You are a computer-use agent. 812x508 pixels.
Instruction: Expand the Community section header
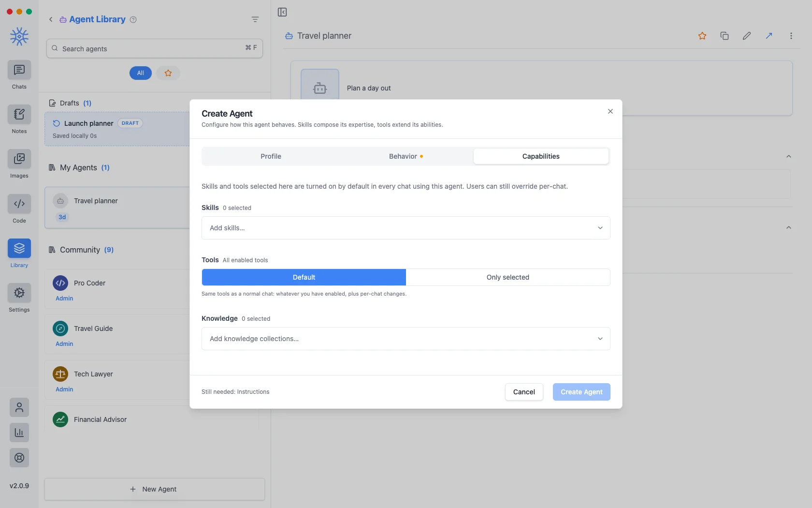tap(81, 250)
